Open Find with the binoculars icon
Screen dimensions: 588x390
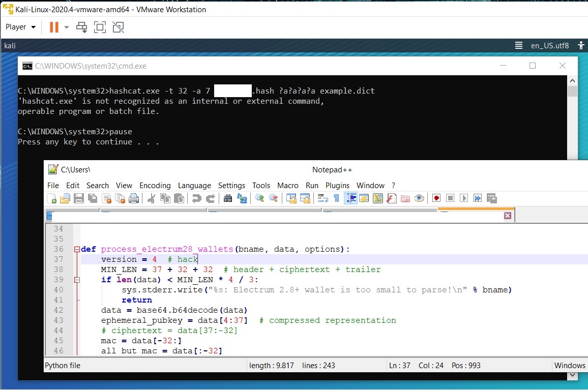tap(228, 198)
